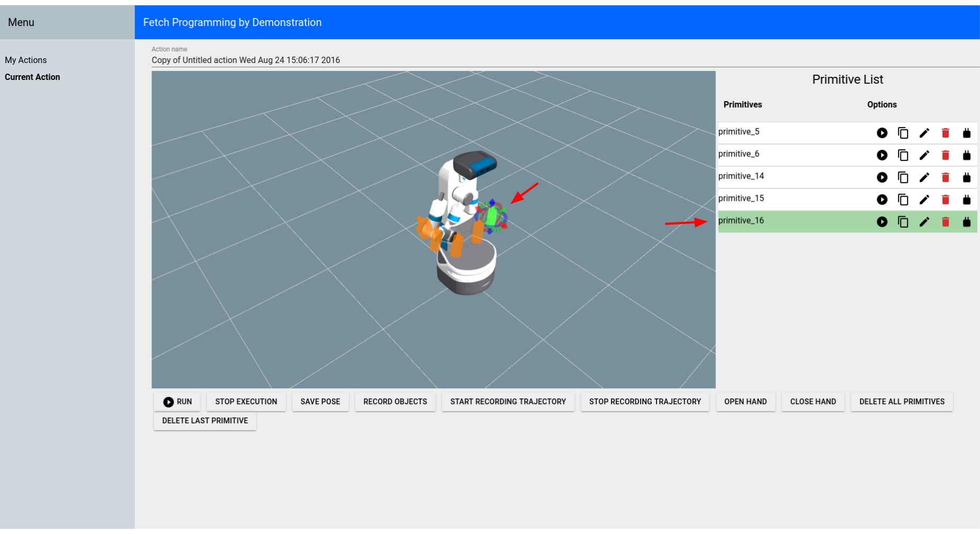
Task: Click Save Pose button
Action: (320, 402)
